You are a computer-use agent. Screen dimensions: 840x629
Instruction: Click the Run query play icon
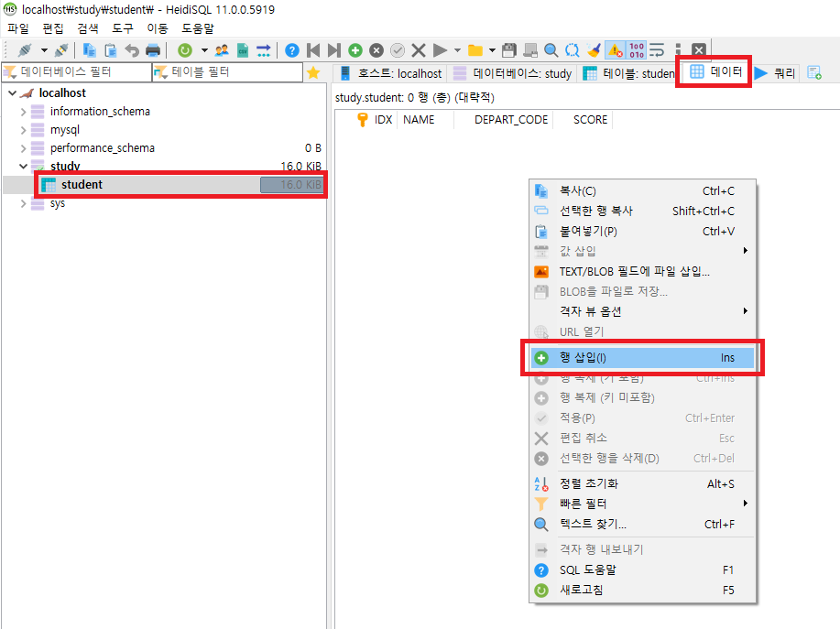pos(440,50)
